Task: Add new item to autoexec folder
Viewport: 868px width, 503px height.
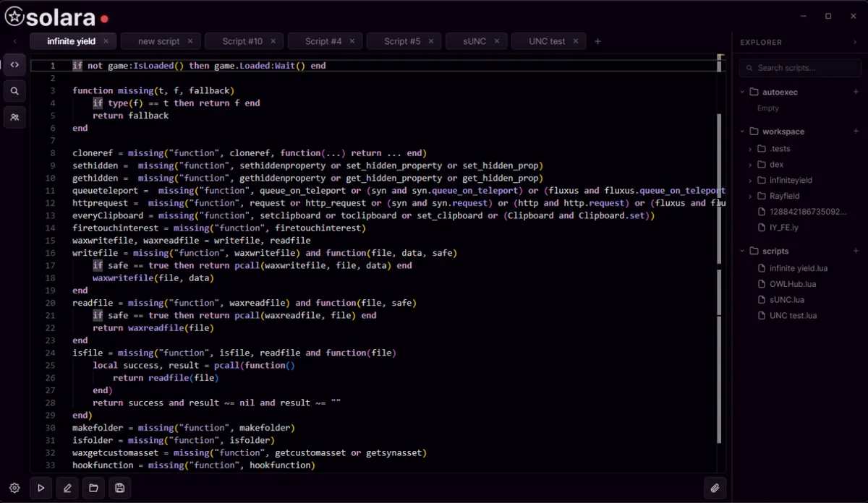Action: pyautogui.click(x=856, y=92)
